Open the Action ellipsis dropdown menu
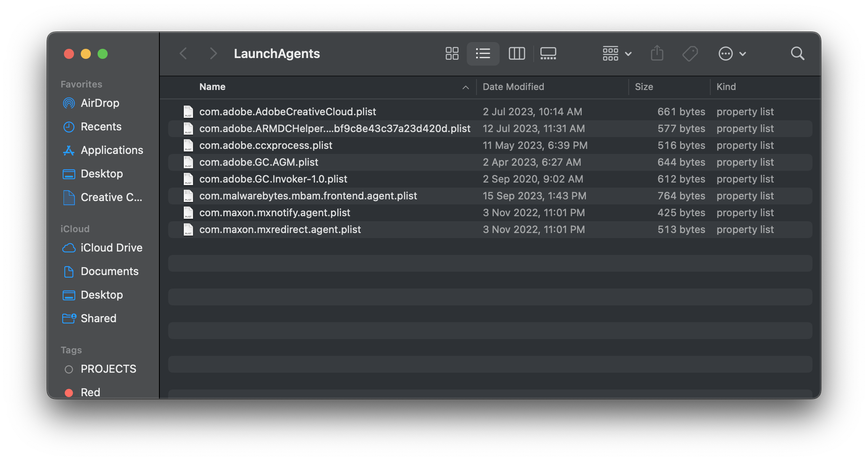 tap(732, 53)
